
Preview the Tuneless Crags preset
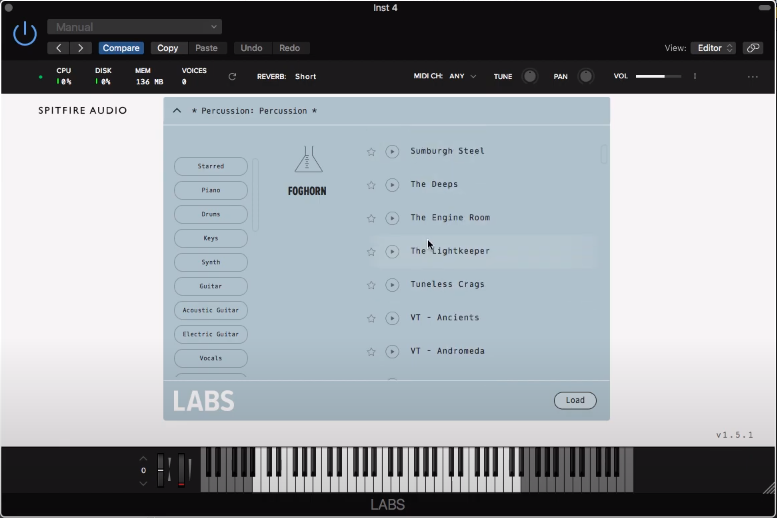pyautogui.click(x=392, y=285)
